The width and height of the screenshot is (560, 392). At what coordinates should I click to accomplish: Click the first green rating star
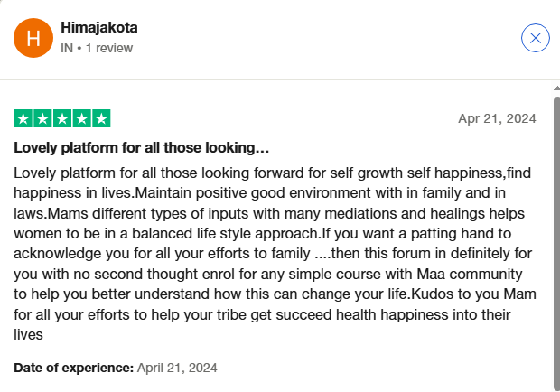pyautogui.click(x=23, y=118)
